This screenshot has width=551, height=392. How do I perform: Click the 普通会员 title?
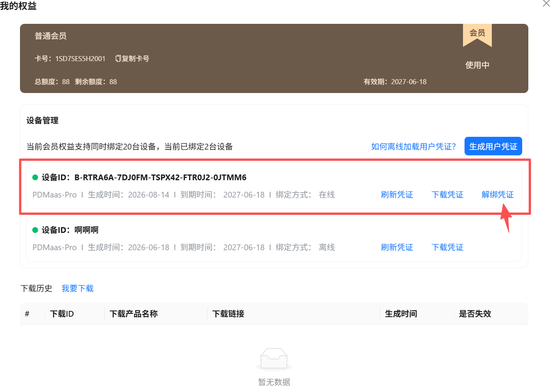tap(50, 36)
